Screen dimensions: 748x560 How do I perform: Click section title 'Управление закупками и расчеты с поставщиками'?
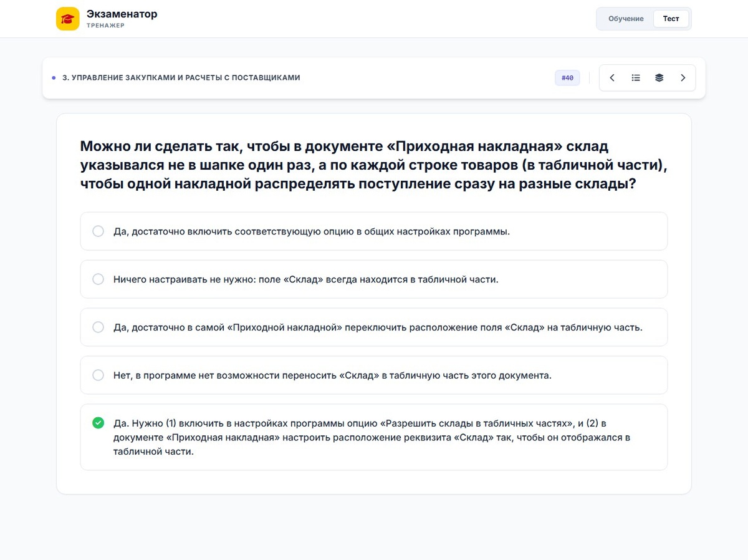(181, 78)
